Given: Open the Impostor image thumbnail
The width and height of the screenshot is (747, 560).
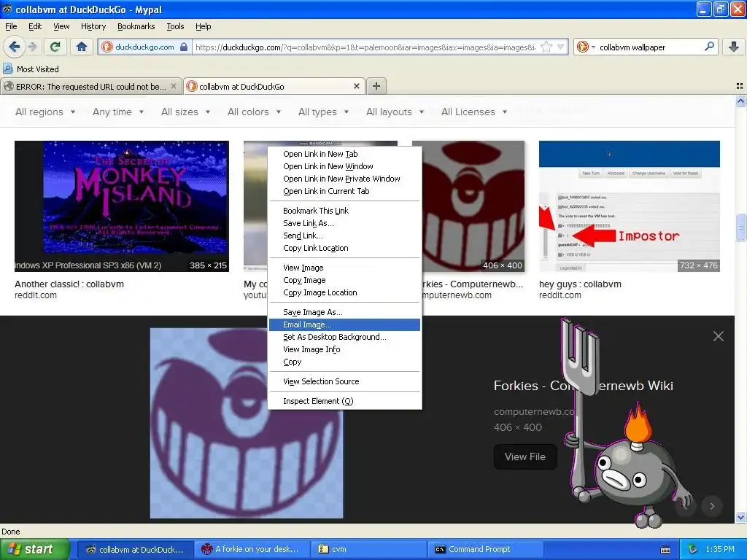Looking at the screenshot, I should coord(630,206).
